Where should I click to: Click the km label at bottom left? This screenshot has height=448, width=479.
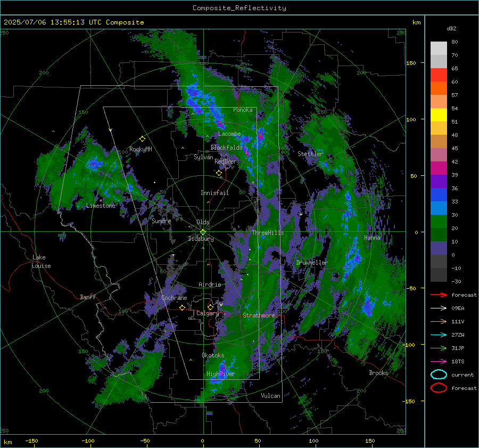[7, 442]
